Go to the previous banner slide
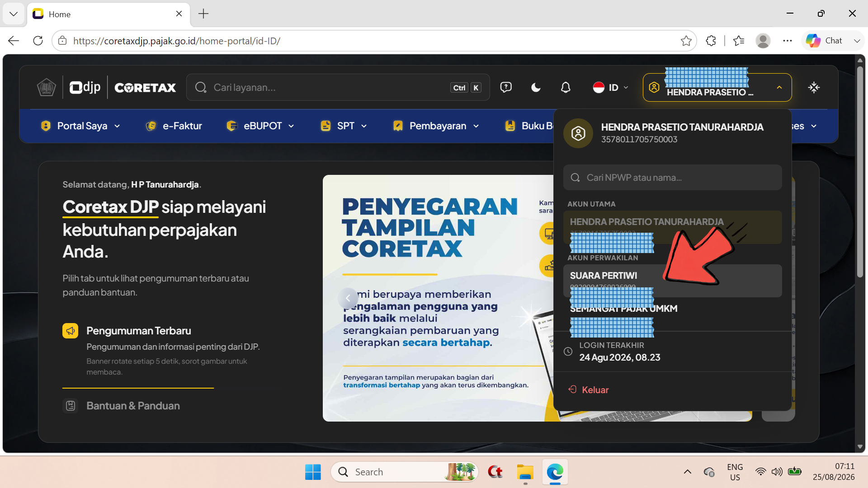 tap(348, 298)
